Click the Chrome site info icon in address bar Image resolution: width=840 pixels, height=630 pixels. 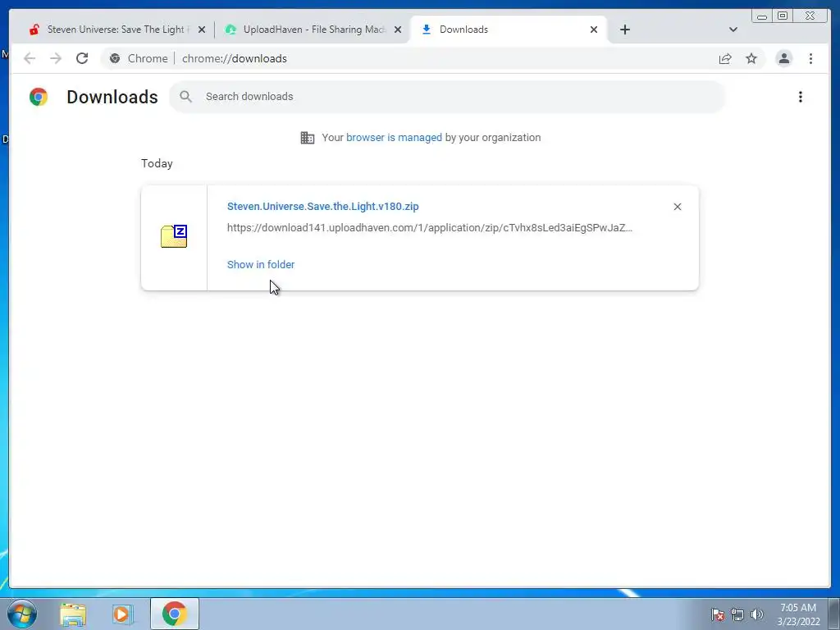[115, 58]
